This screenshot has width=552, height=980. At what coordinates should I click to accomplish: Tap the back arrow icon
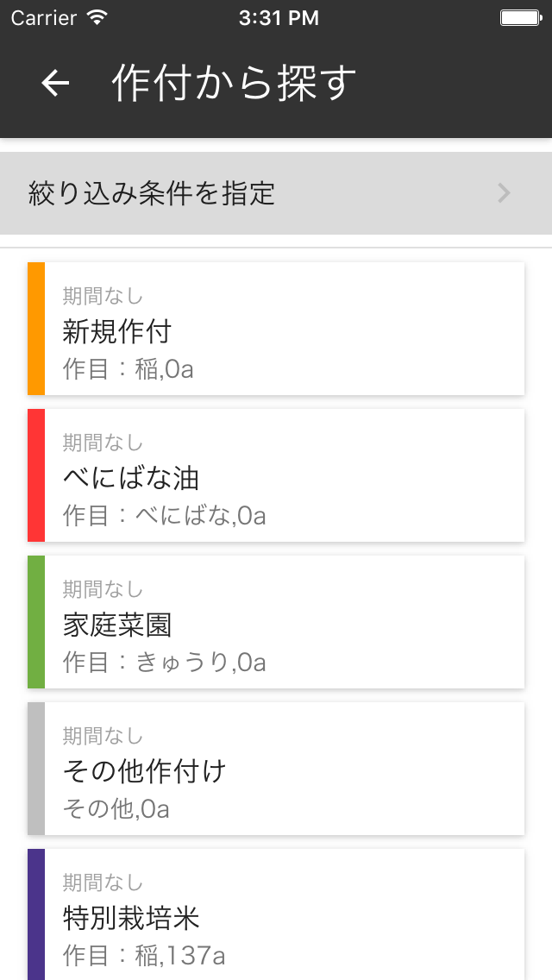[x=55, y=83]
